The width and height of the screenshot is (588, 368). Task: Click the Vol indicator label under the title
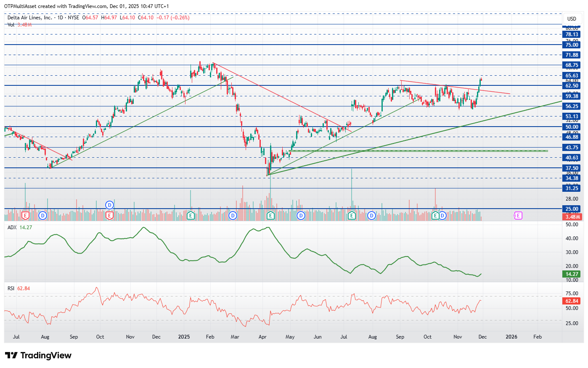pyautogui.click(x=11, y=25)
